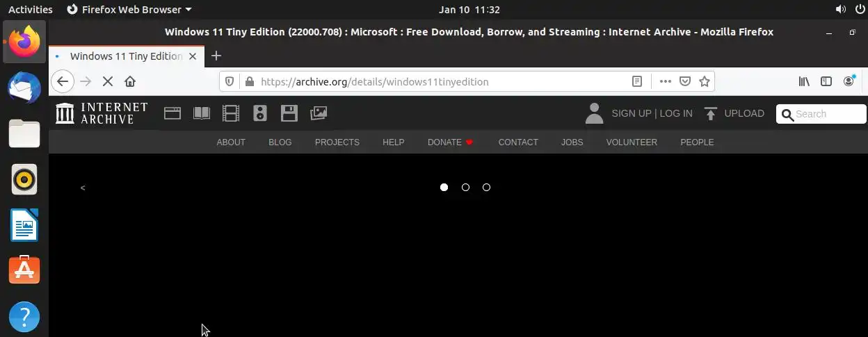Open Help from the dock
The height and width of the screenshot is (337, 868).
[x=24, y=317]
